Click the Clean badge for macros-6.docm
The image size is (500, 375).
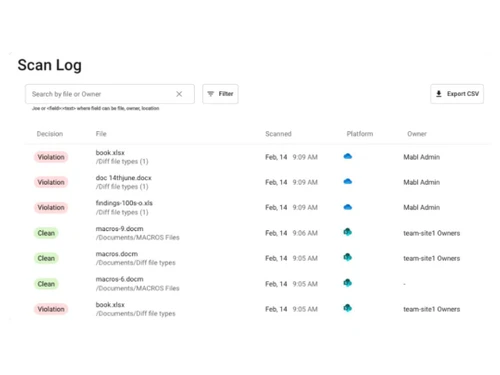[46, 284]
